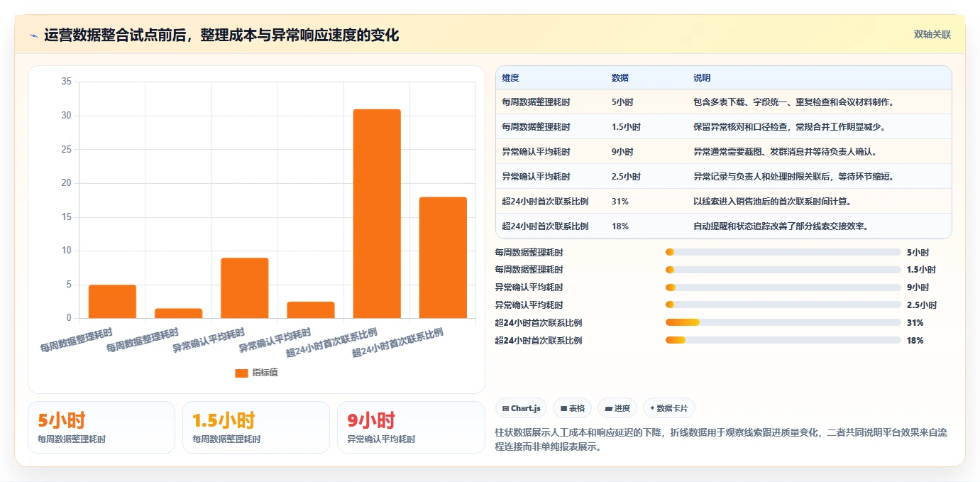
Task: Select the 数据卡片 chip
Action: point(668,408)
